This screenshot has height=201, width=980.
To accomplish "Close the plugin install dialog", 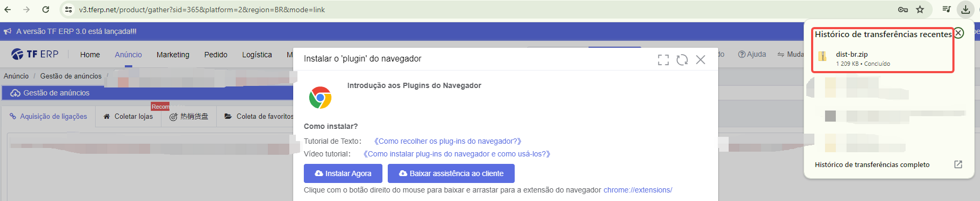I will pyautogui.click(x=701, y=59).
